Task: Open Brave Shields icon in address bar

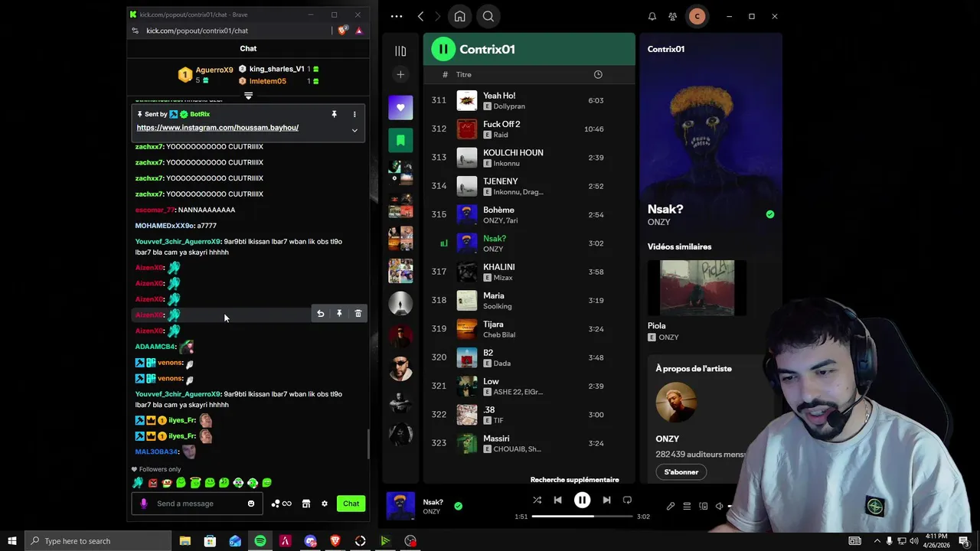Action: 342,31
